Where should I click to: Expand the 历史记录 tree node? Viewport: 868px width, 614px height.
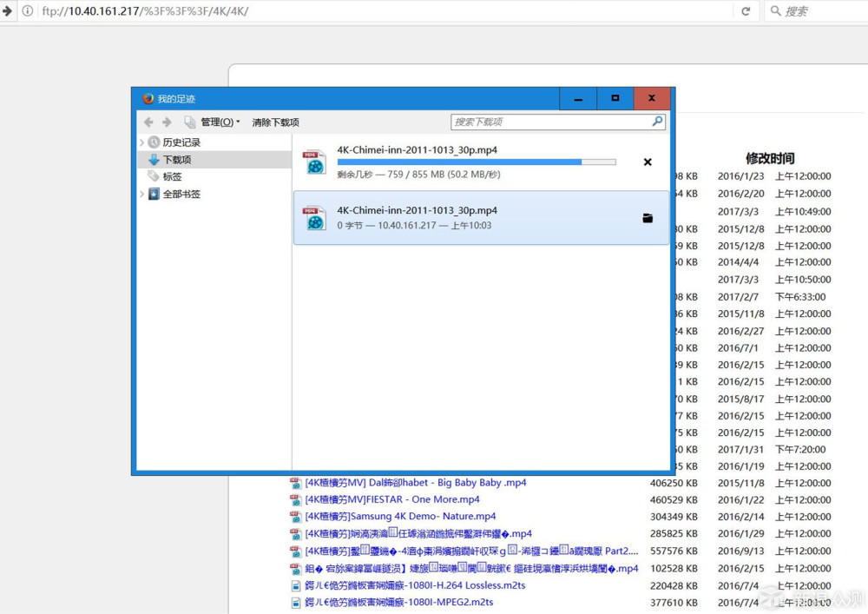(x=141, y=142)
